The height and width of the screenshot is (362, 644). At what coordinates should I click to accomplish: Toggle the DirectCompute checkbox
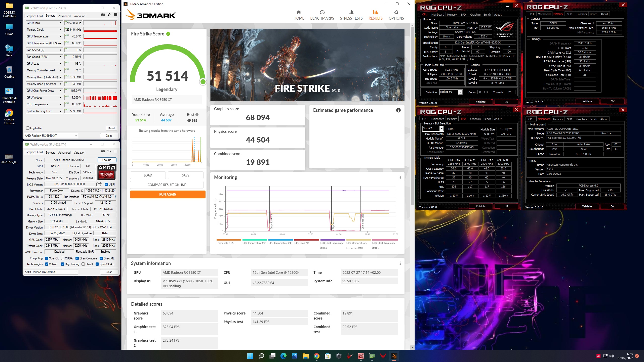coord(77,258)
